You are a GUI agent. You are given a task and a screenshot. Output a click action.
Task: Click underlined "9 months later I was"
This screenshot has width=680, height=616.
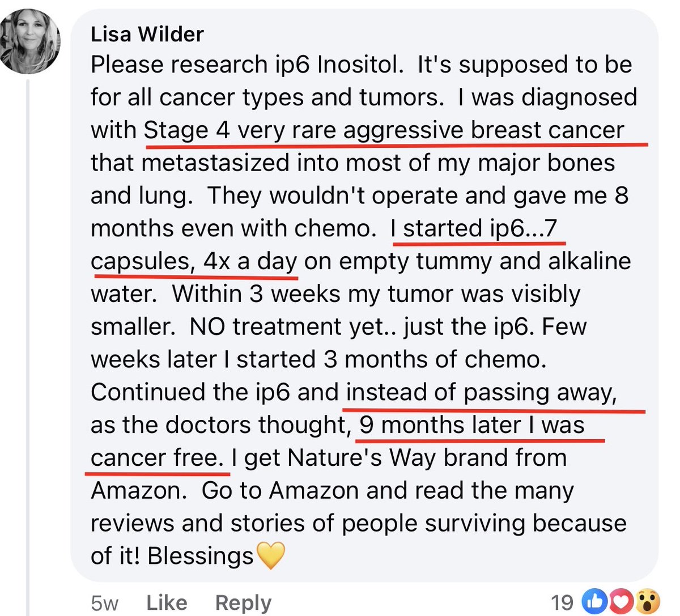tap(471, 425)
